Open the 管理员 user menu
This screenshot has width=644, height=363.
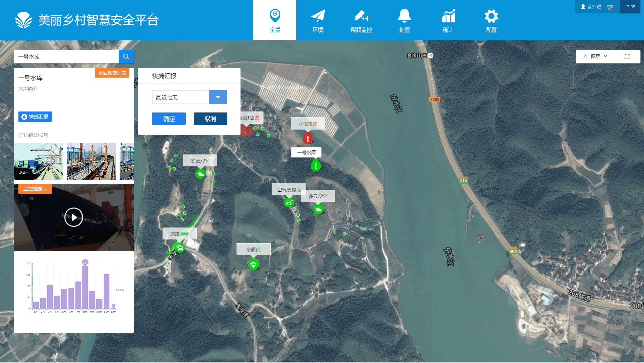tap(591, 7)
